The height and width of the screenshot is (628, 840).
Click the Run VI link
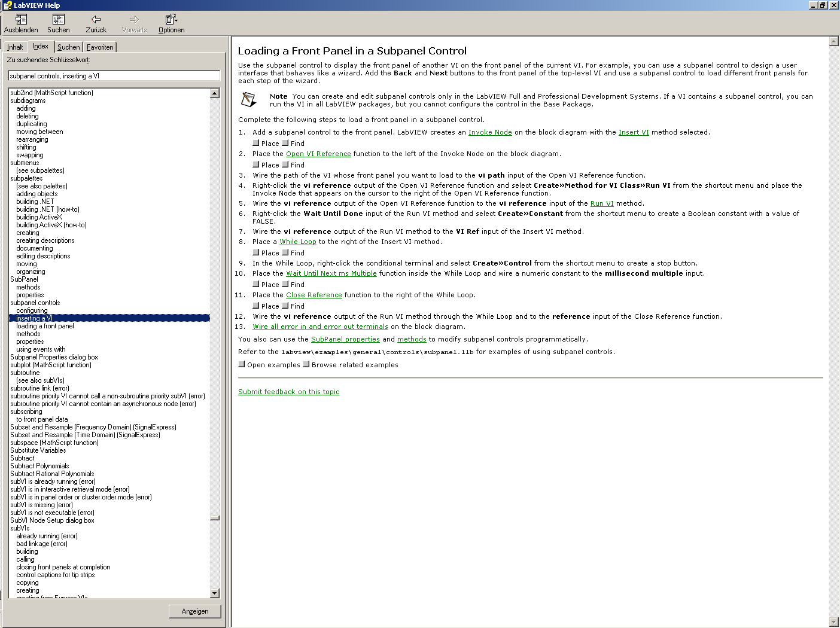(x=602, y=204)
